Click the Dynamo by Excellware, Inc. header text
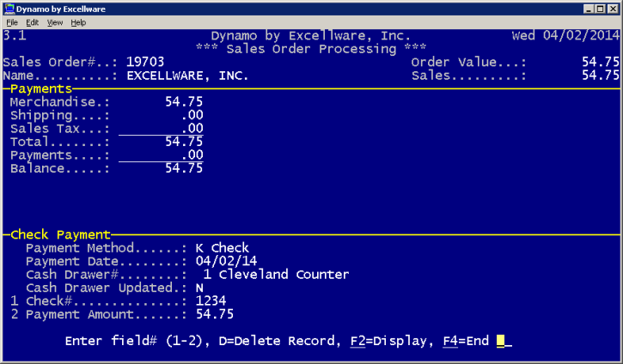623x364 pixels. 311,35
